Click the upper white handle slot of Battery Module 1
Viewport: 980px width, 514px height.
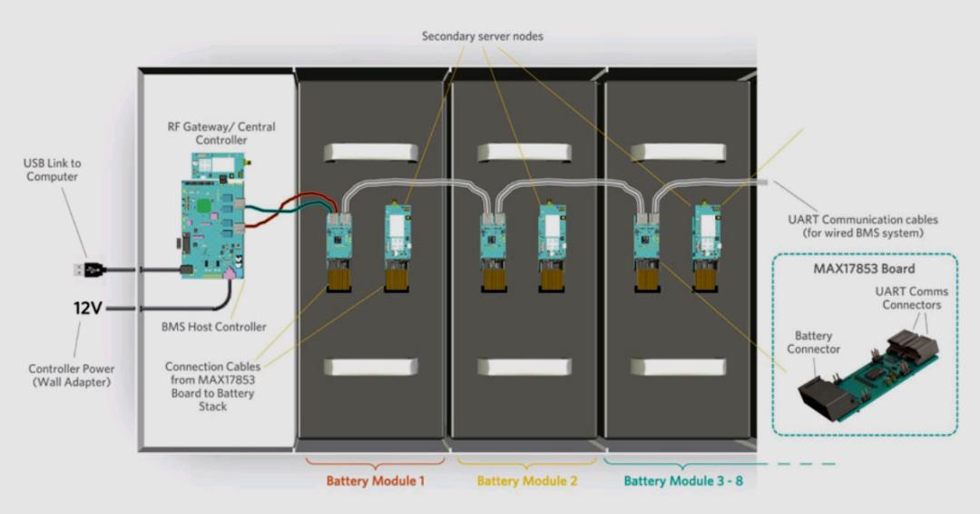click(x=372, y=152)
